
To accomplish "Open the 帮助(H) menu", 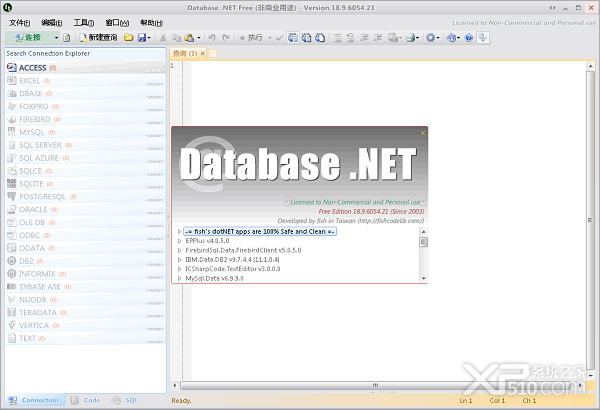I will pyautogui.click(x=152, y=23).
